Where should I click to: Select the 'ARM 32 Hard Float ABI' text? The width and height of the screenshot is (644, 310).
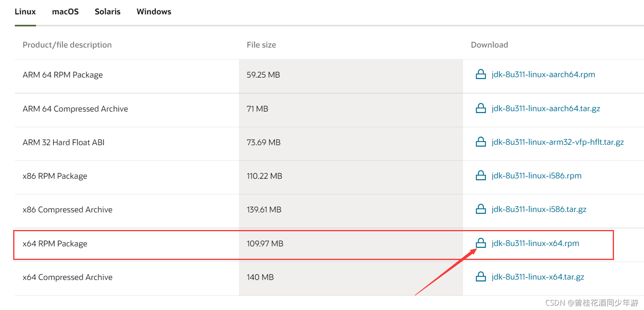click(64, 142)
